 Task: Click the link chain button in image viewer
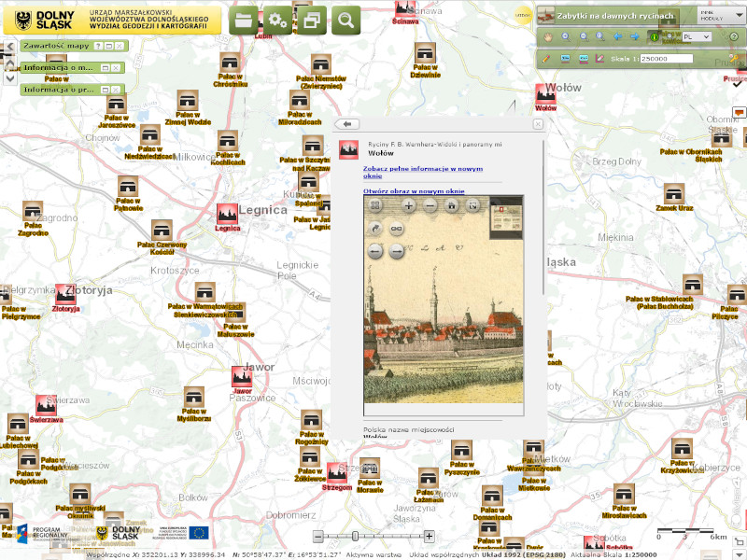tap(396, 229)
